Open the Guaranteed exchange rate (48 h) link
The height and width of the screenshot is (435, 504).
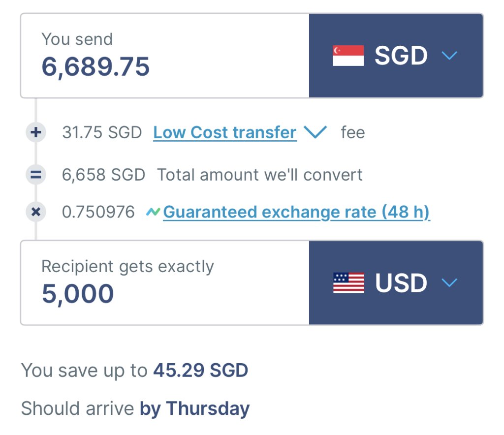point(296,212)
